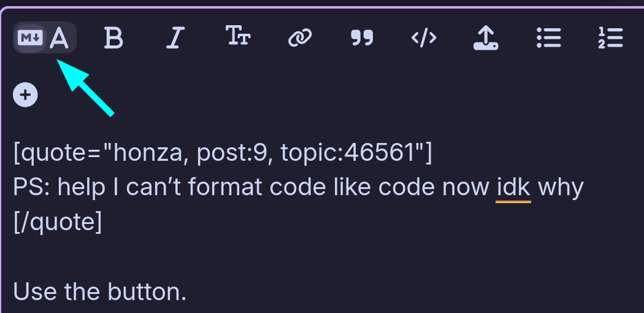The image size is (644, 313).
Task: Switch to rich text mode (A)
Action: click(59, 37)
